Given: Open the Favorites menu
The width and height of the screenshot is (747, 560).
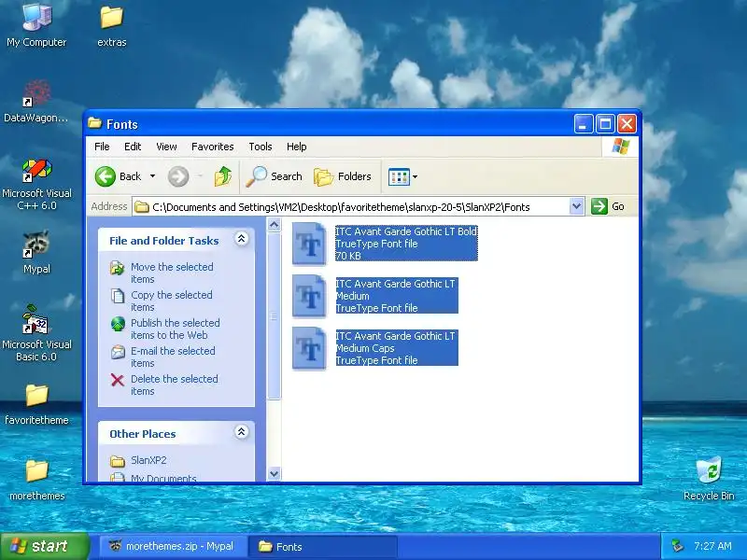Looking at the screenshot, I should point(213,147).
